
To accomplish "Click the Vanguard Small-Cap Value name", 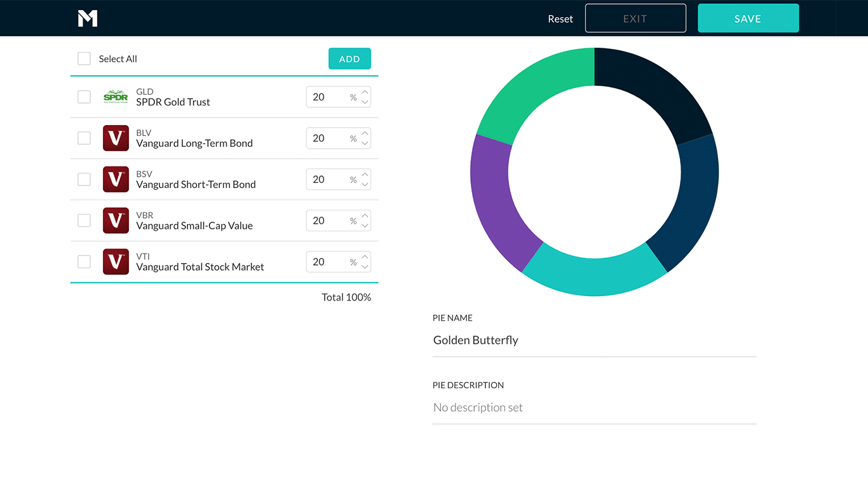I will pyautogui.click(x=194, y=226).
